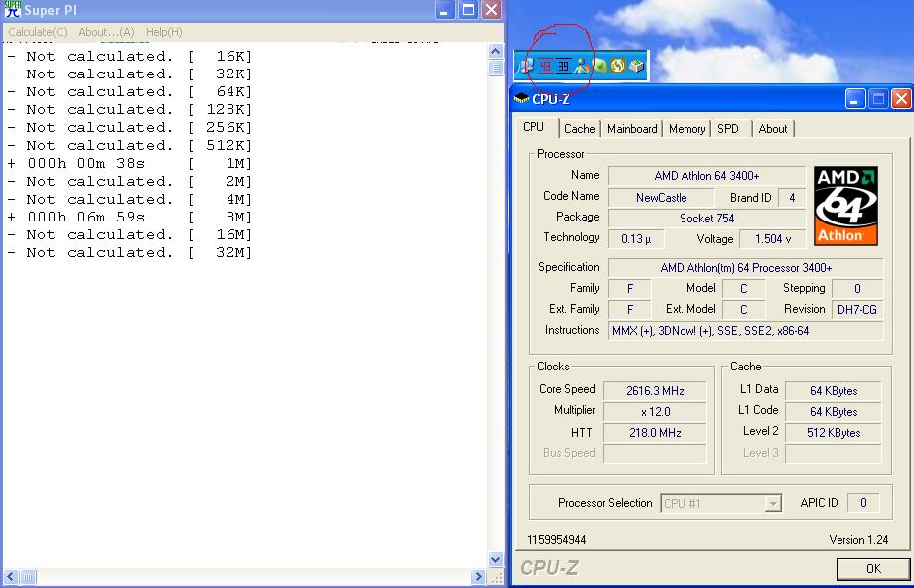Click the "Not calculated. [ 256K]" row
This screenshot has height=588, width=914.
[x=130, y=127]
